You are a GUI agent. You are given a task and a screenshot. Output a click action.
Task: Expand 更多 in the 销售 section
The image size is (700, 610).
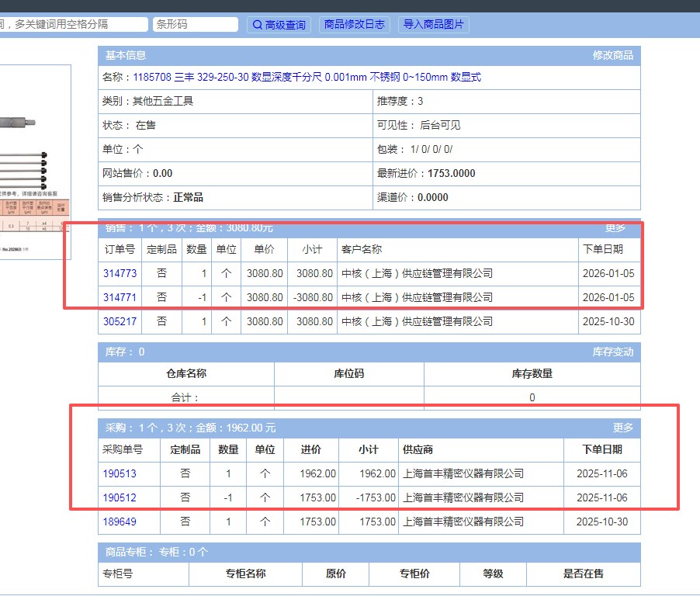coord(615,228)
